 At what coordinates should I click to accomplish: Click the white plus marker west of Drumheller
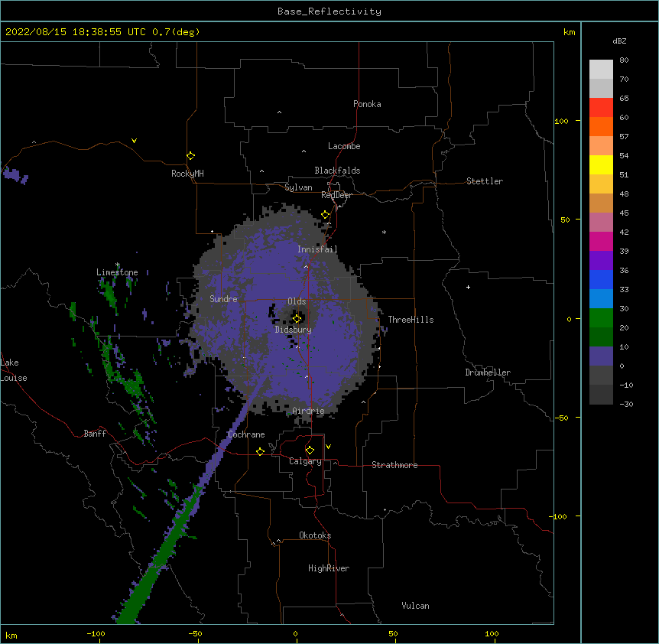[468, 287]
